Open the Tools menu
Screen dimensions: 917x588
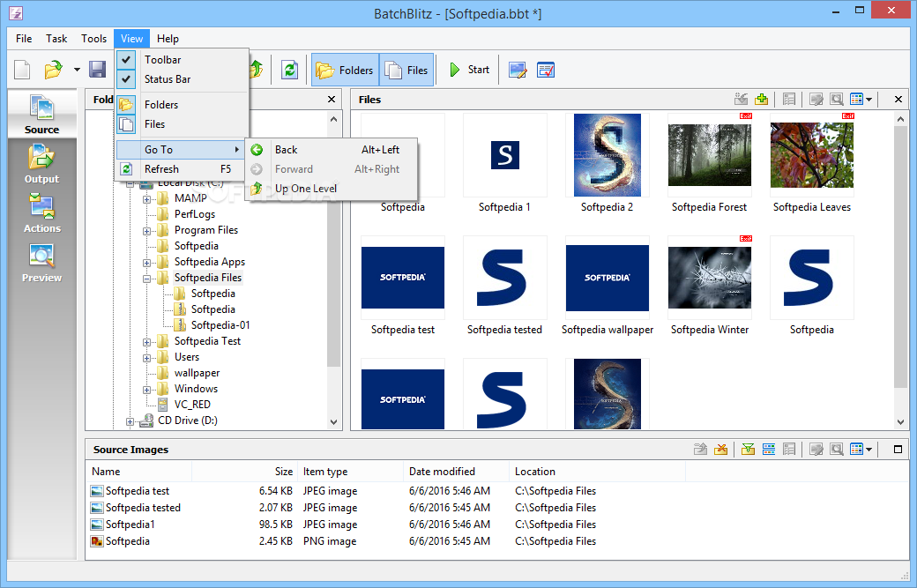(x=93, y=39)
